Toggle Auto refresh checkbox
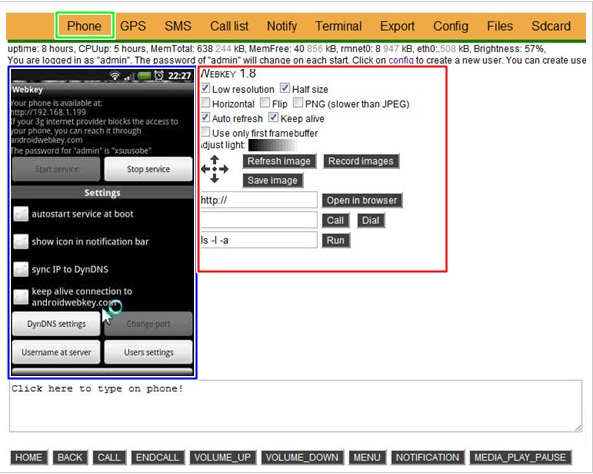The image size is (593, 474). pyautogui.click(x=205, y=117)
